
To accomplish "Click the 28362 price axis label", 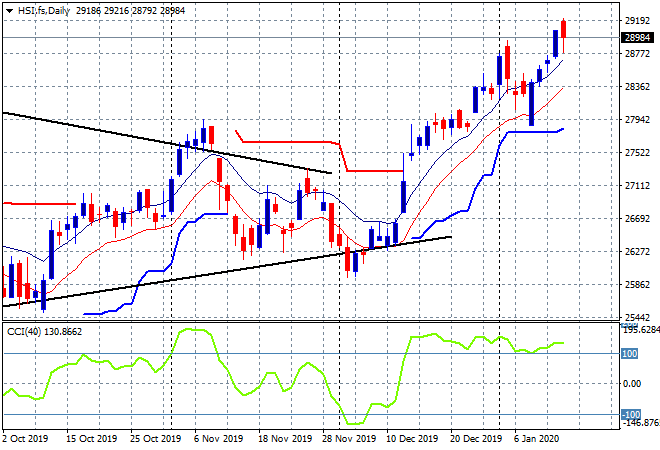I will tap(637, 87).
